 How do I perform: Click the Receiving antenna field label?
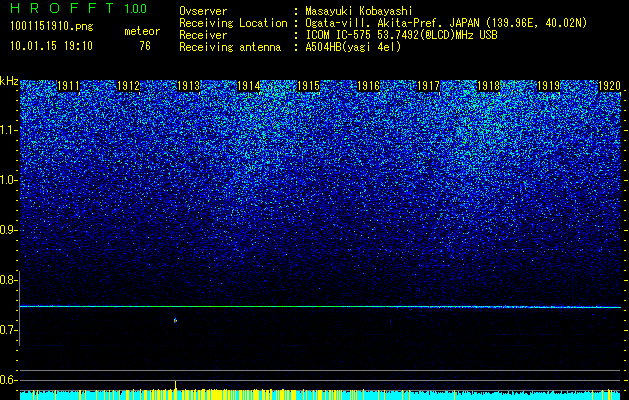point(230,47)
